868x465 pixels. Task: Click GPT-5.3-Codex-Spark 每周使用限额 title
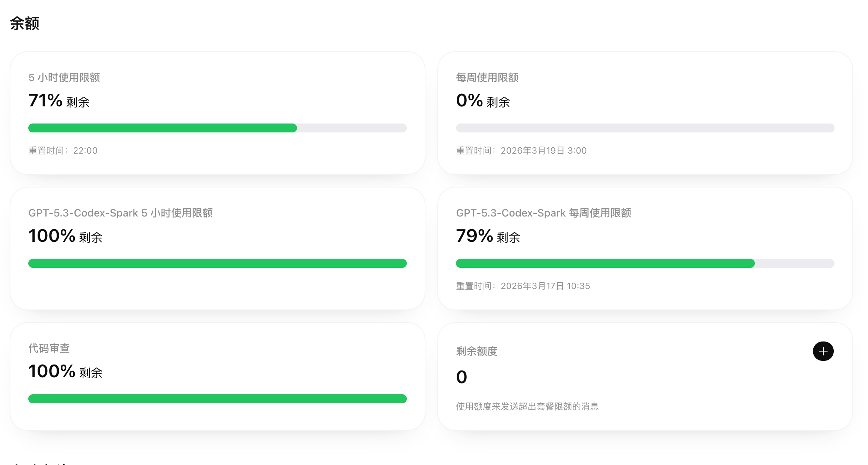tap(543, 213)
